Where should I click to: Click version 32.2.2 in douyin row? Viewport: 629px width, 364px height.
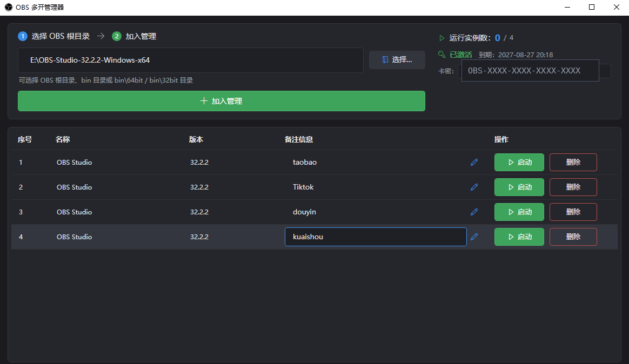pos(199,212)
